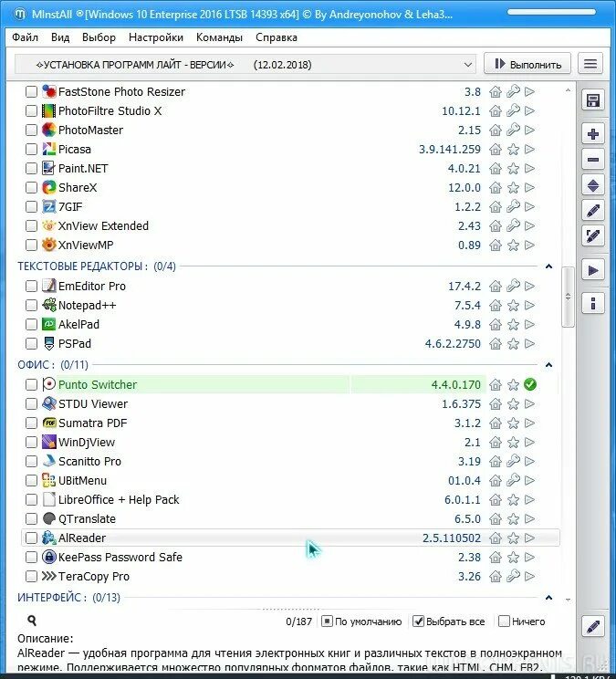Tick the Picasa checkbox
The height and width of the screenshot is (679, 616).
31,150
